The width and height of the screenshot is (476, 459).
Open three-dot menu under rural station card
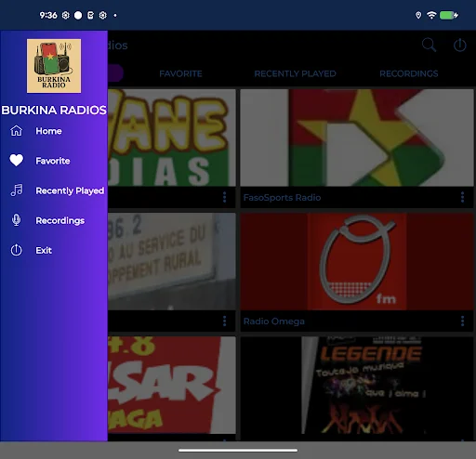click(225, 321)
